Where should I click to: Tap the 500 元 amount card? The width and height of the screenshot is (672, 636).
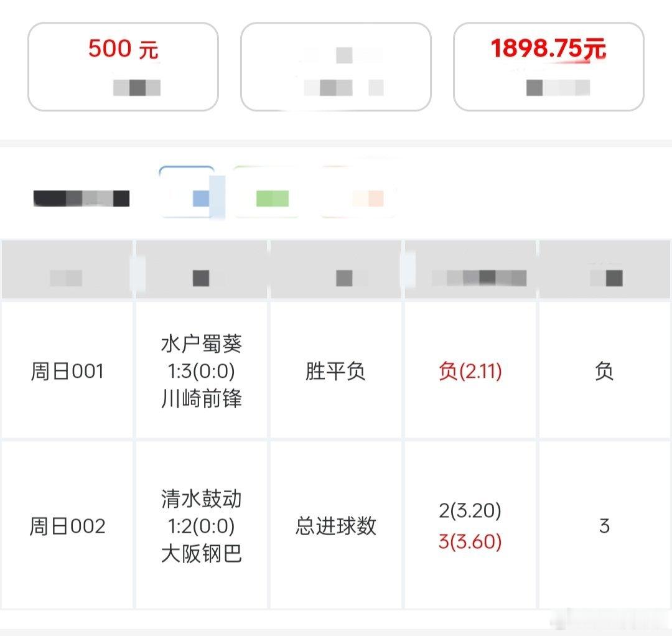tap(123, 67)
